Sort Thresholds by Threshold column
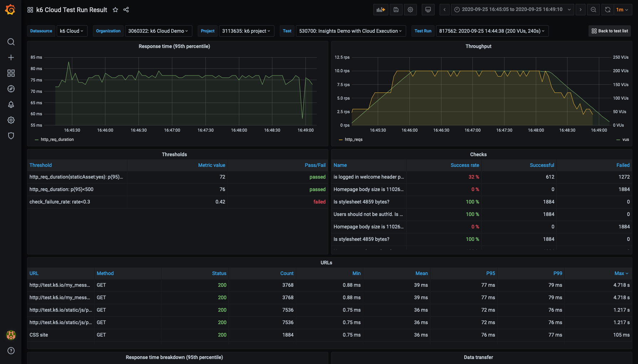 (41, 165)
